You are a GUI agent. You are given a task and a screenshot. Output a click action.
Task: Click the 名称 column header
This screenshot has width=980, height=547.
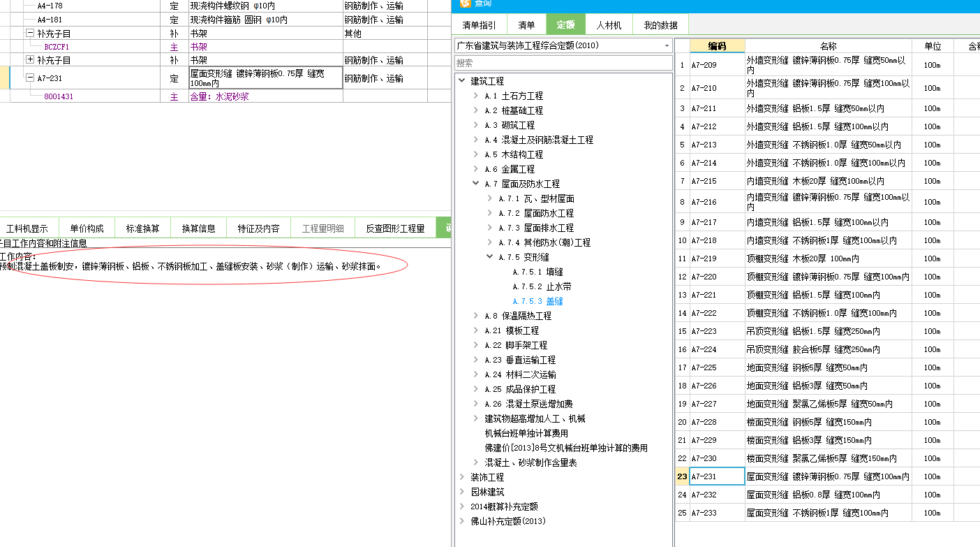coord(828,46)
